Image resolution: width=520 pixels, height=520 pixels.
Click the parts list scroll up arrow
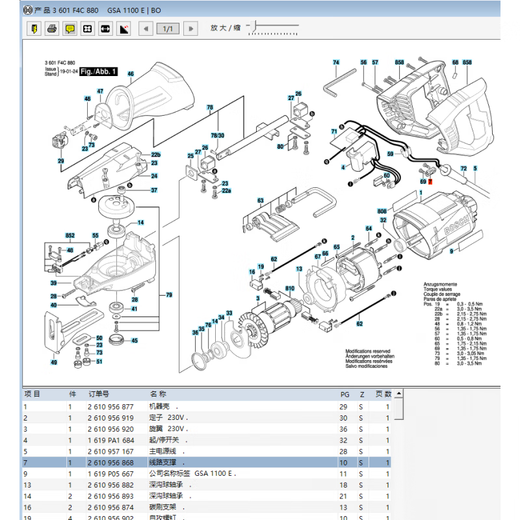pos(399,394)
